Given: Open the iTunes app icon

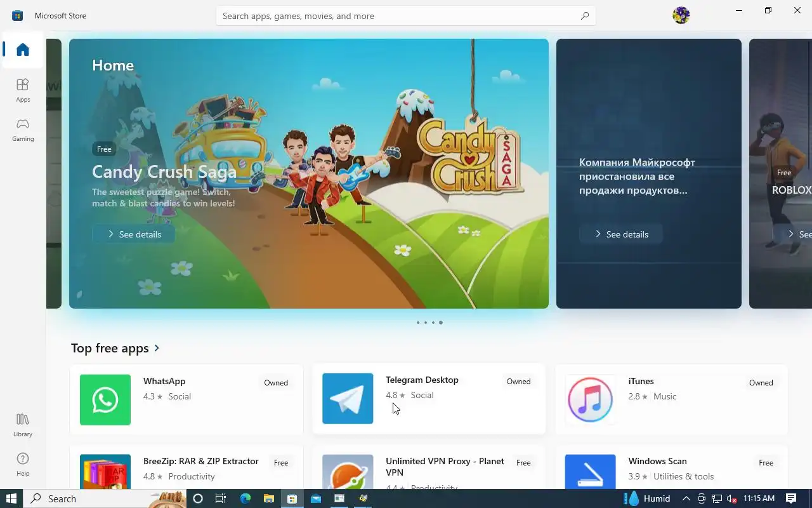Looking at the screenshot, I should (x=590, y=399).
